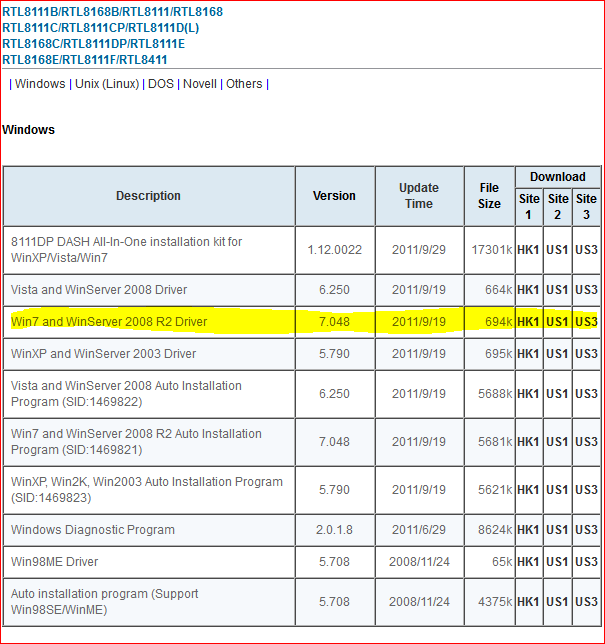Download WinXP and WinServer 2003 Driver from HK1
This screenshot has height=644, width=605.
click(528, 354)
